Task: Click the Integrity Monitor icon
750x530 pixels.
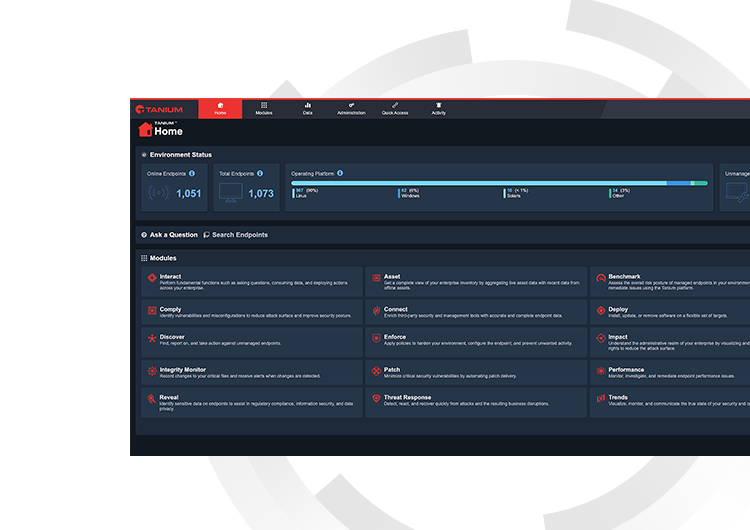Action: point(152,371)
